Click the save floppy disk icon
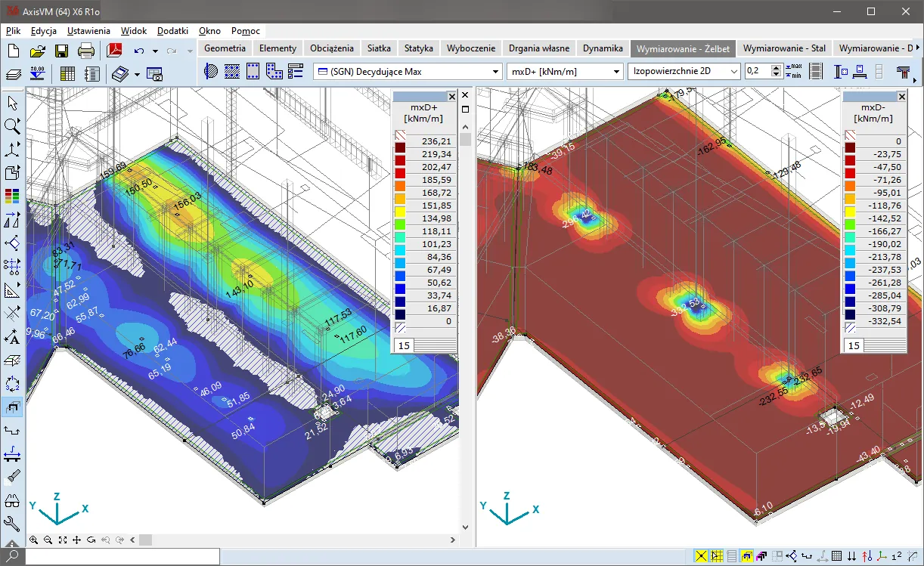This screenshot has width=924, height=566. tap(62, 51)
